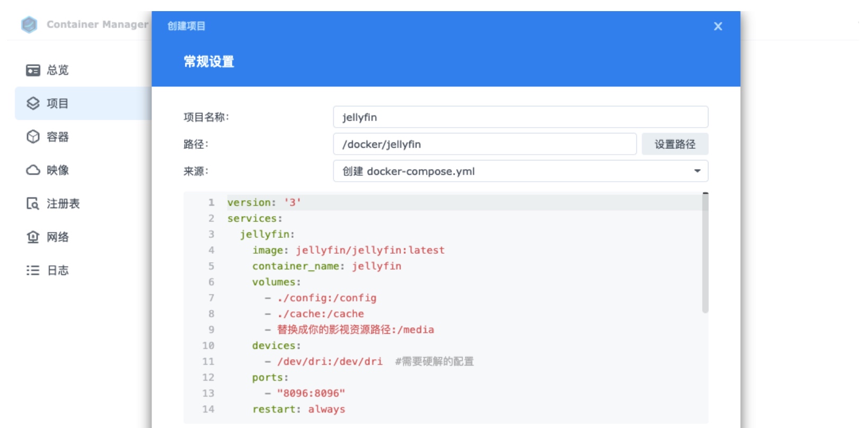Open the 日志 log list icon

[33, 270]
